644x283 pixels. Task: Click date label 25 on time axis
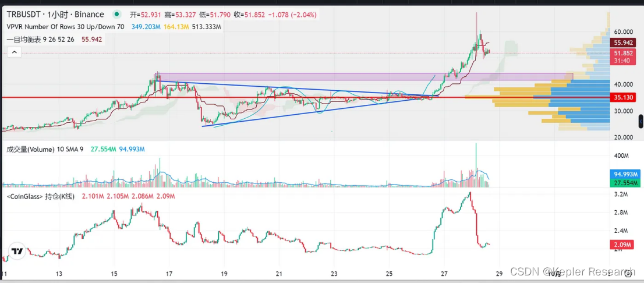pos(390,274)
